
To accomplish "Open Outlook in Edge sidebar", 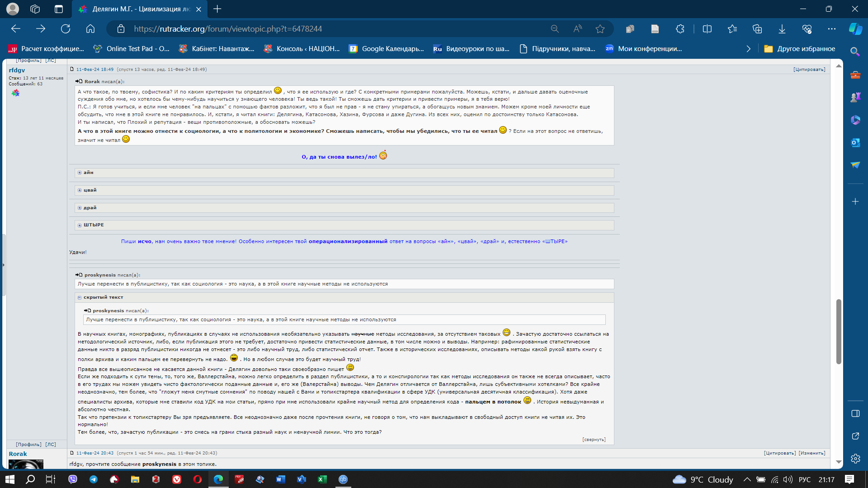I will pyautogui.click(x=855, y=143).
